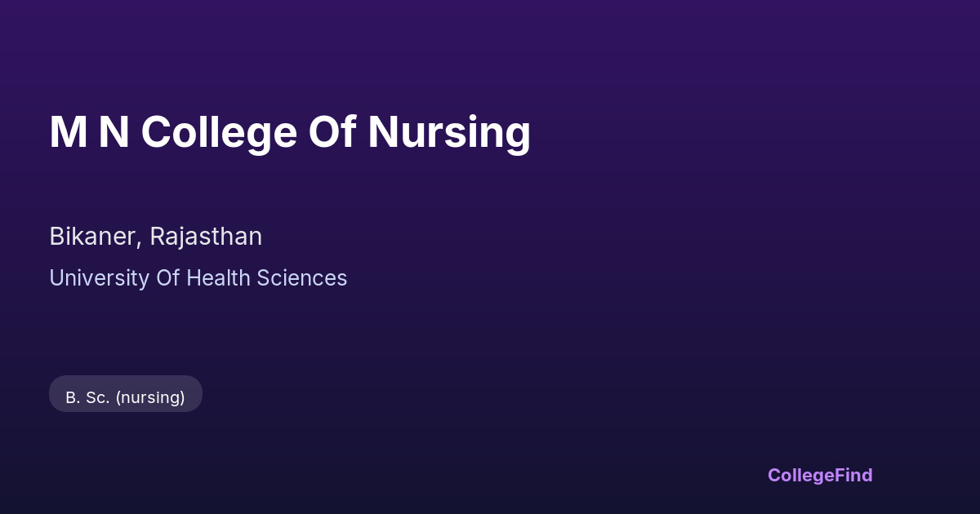Click the College part of the CollegeFind logo
Image resolution: width=980 pixels, height=514 pixels.
(x=800, y=475)
